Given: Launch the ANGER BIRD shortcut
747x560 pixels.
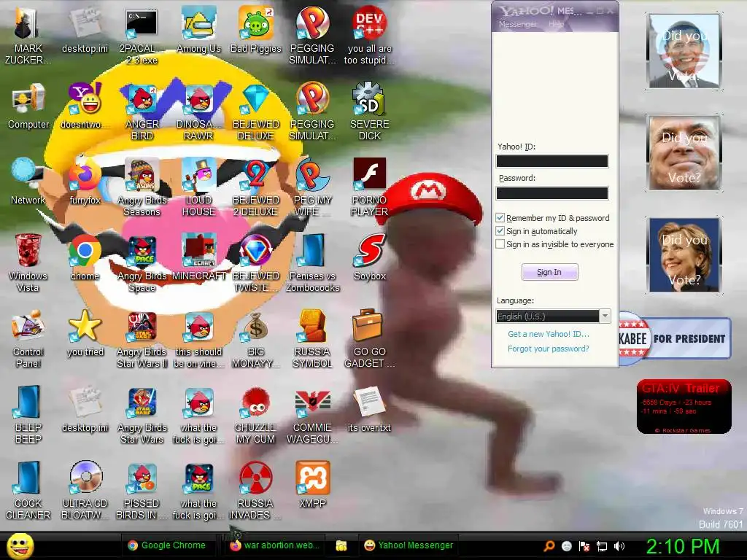Looking at the screenshot, I should pyautogui.click(x=142, y=111).
